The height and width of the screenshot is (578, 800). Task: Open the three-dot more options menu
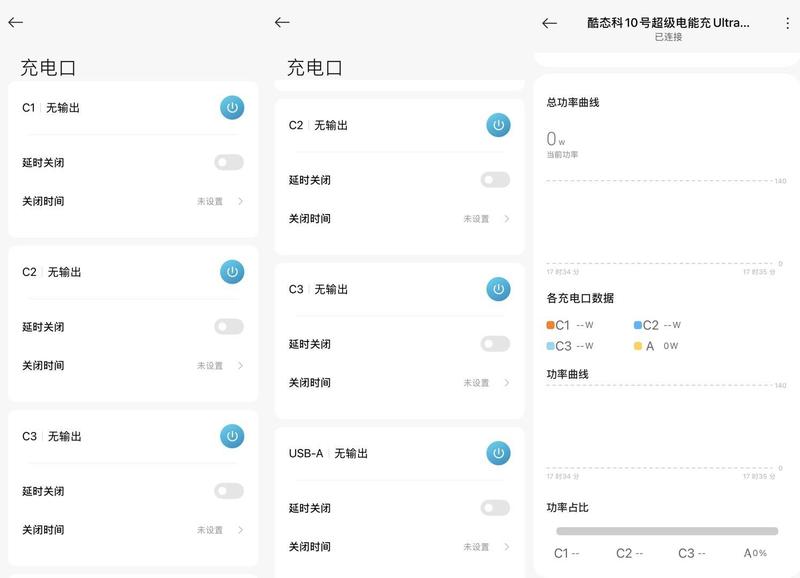(787, 23)
